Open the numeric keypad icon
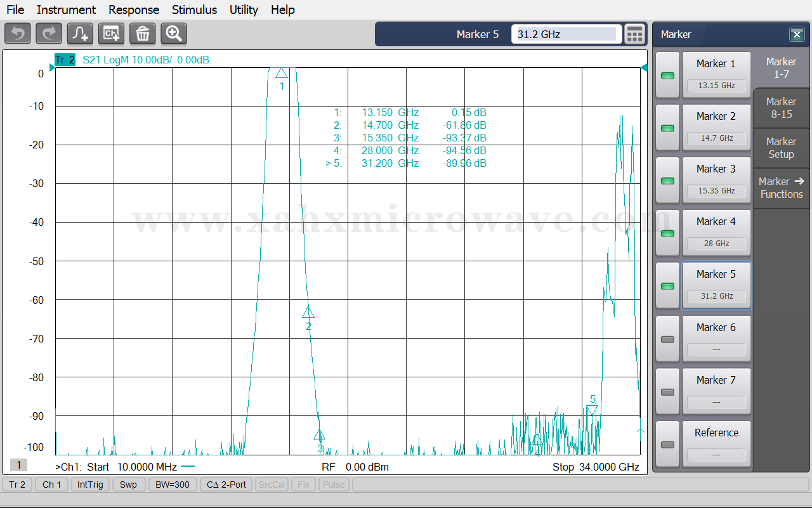The image size is (812, 508). tap(634, 34)
